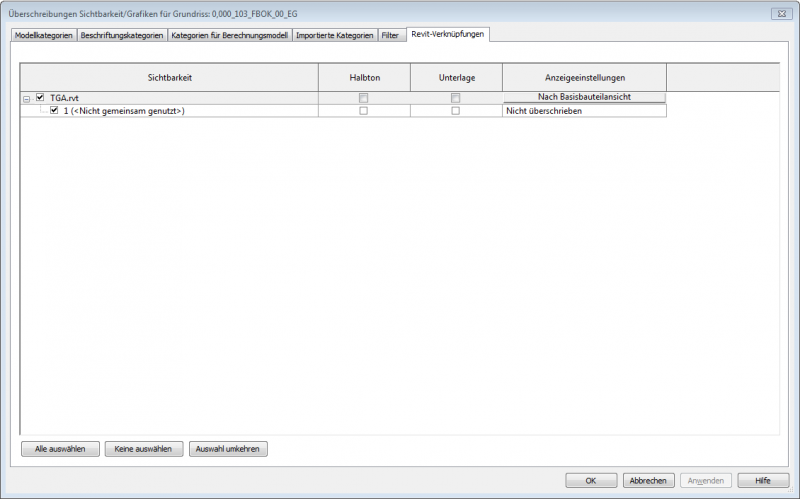Image resolution: width=800 pixels, height=499 pixels.
Task: Click Auswahl umkehren to invert selection
Action: [228, 449]
